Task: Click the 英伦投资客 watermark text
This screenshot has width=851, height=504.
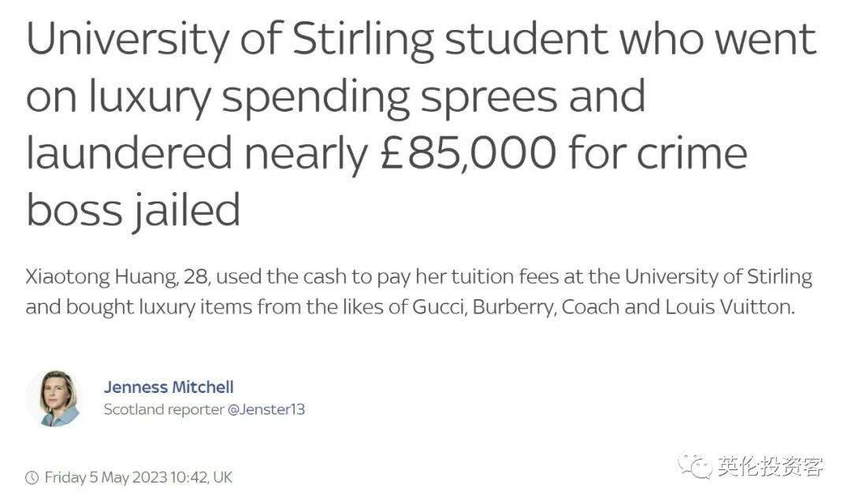Action: 770,466
